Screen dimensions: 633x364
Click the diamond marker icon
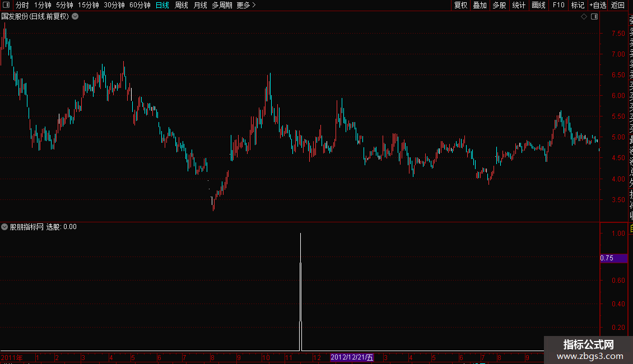[584, 17]
